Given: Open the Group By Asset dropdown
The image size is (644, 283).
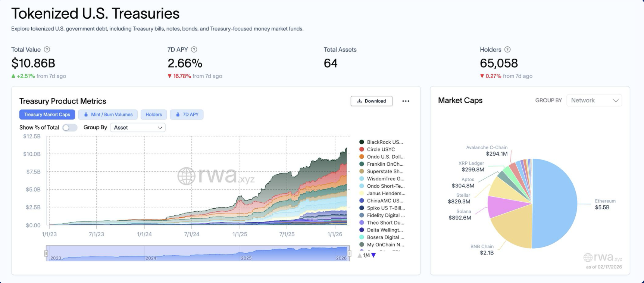Looking at the screenshot, I should [138, 128].
